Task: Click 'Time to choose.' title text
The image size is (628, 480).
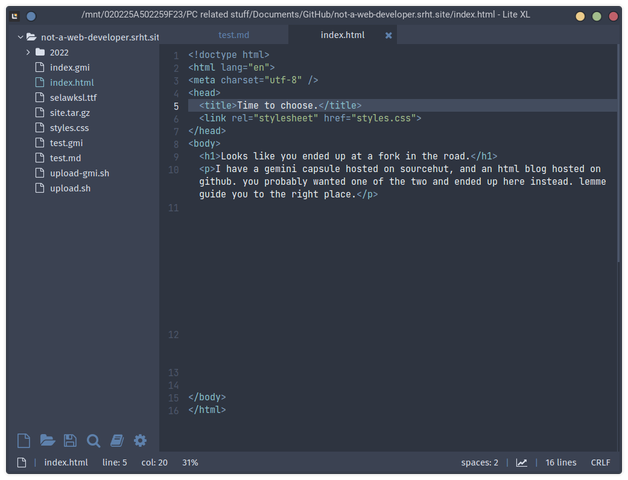Action: pyautogui.click(x=277, y=105)
